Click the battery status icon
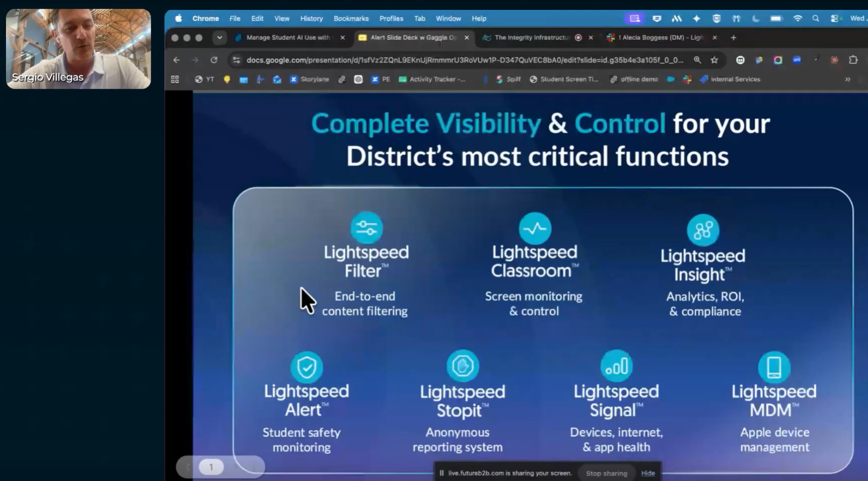This screenshot has height=481, width=868. point(776,18)
